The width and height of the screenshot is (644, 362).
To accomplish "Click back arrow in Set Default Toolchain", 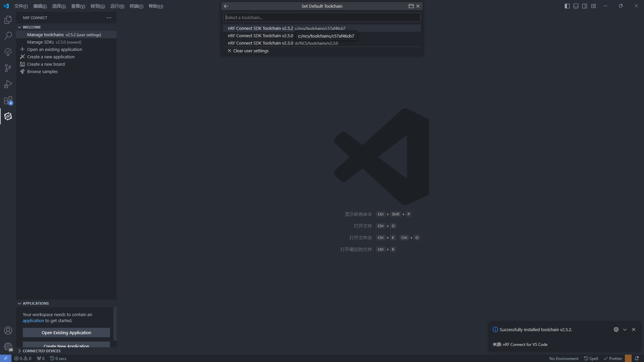I will pyautogui.click(x=226, y=6).
